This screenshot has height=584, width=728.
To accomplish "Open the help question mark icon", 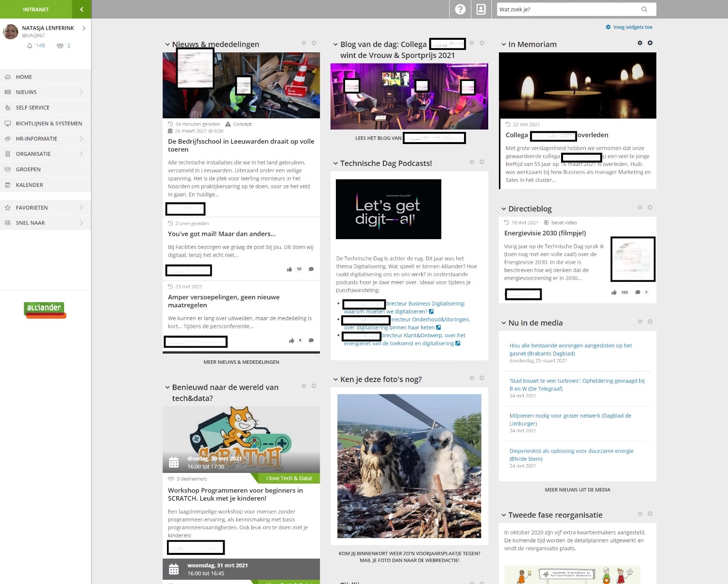I will pyautogui.click(x=460, y=9).
